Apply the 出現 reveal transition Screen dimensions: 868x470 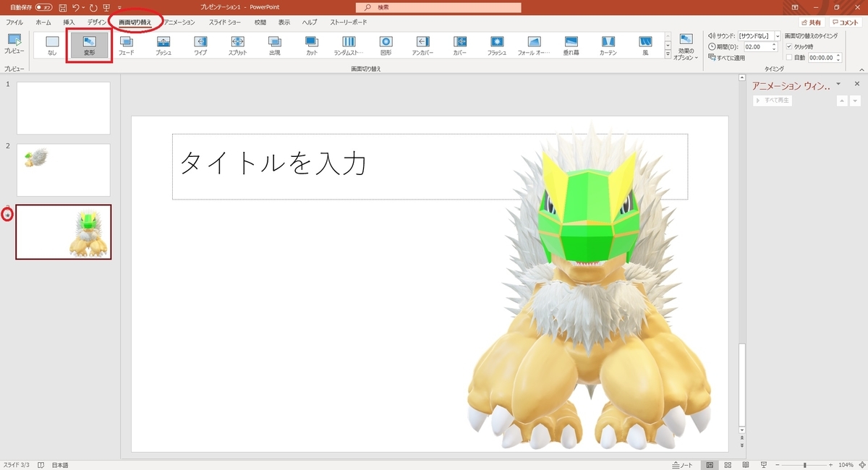point(274,46)
